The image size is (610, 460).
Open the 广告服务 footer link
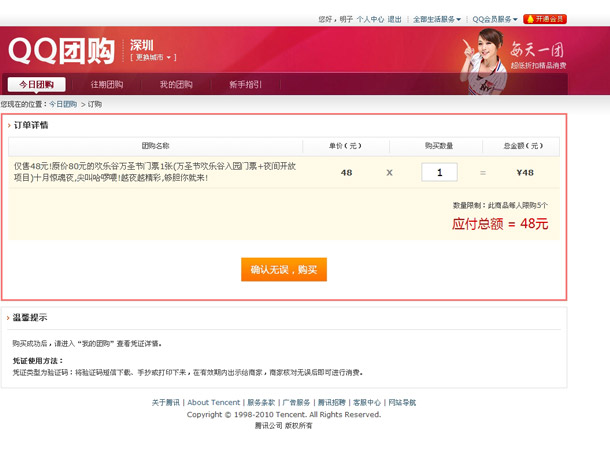click(296, 402)
